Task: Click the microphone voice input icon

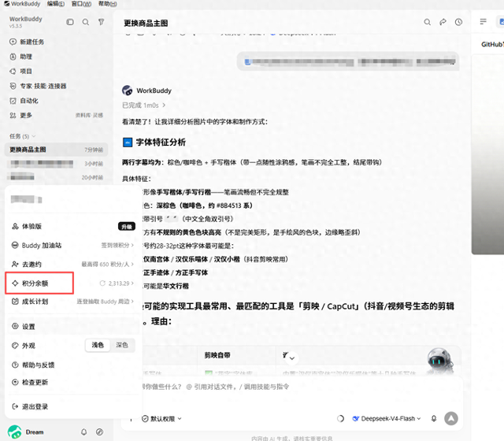Action: click(x=434, y=418)
